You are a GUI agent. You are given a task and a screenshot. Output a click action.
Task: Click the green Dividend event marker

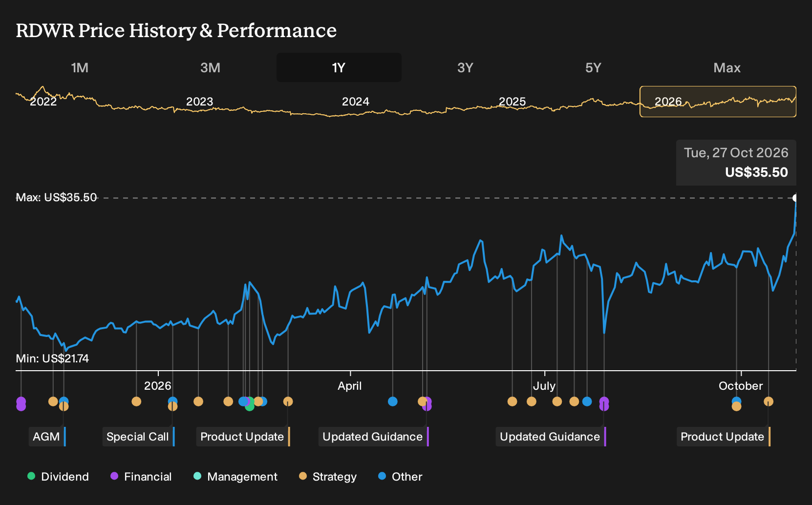click(250, 406)
